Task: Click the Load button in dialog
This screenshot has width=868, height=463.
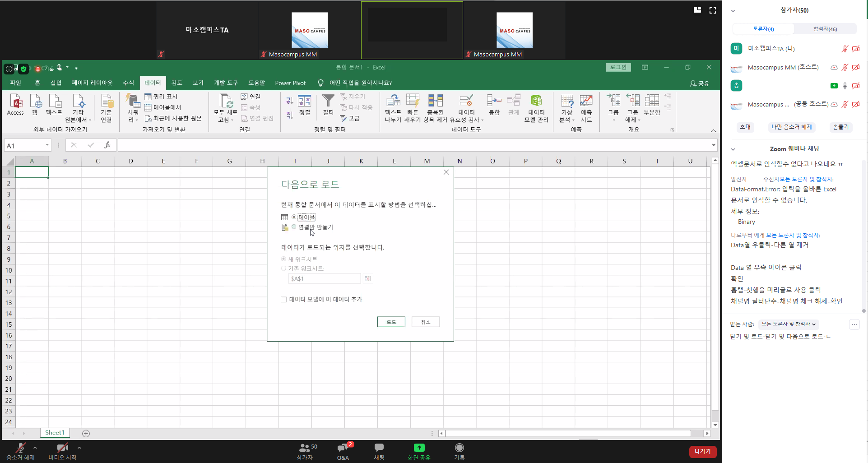Action: (391, 322)
